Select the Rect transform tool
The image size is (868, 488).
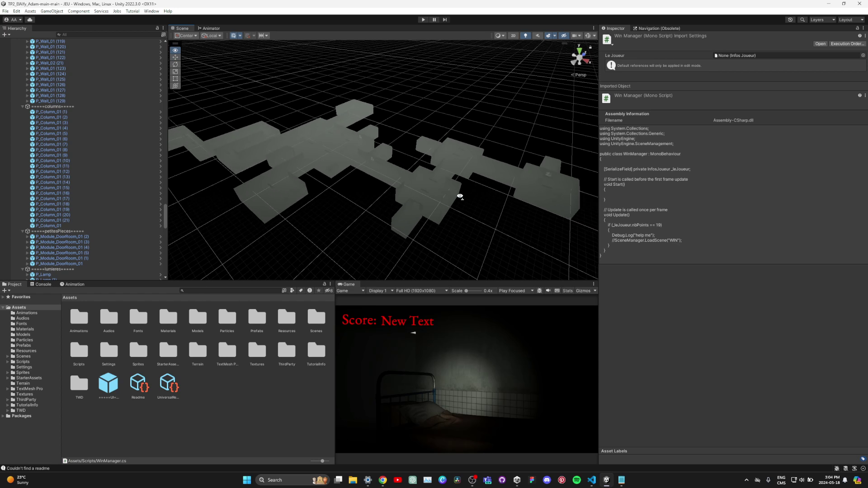coord(175,79)
